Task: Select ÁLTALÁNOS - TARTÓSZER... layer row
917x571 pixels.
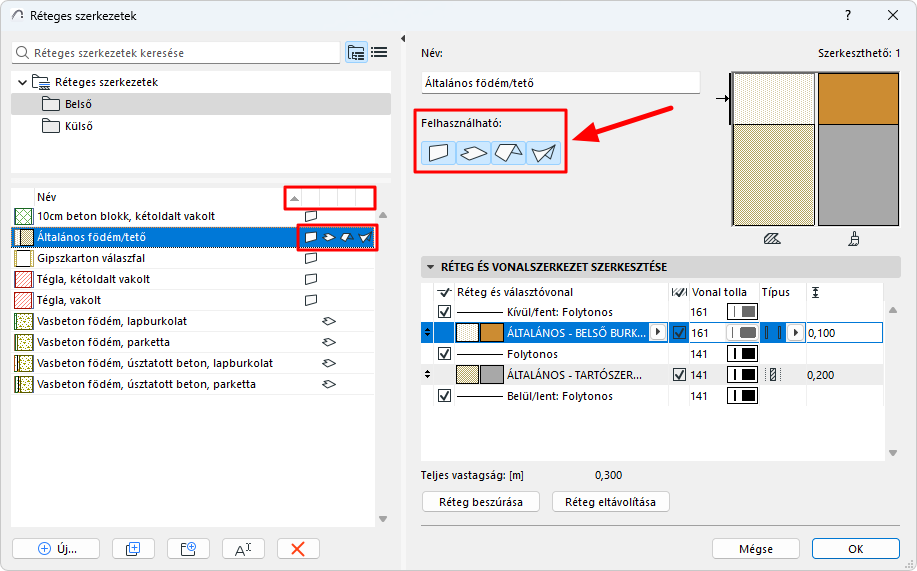Action: (652, 375)
